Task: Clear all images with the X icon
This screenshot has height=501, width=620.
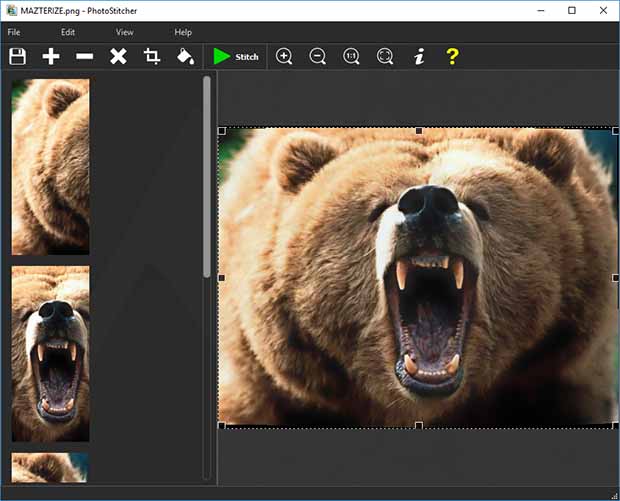Action: point(118,57)
